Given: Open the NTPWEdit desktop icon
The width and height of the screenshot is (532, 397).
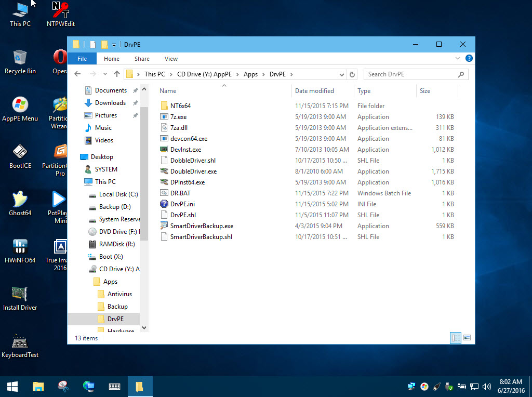Looking at the screenshot, I should [x=60, y=14].
